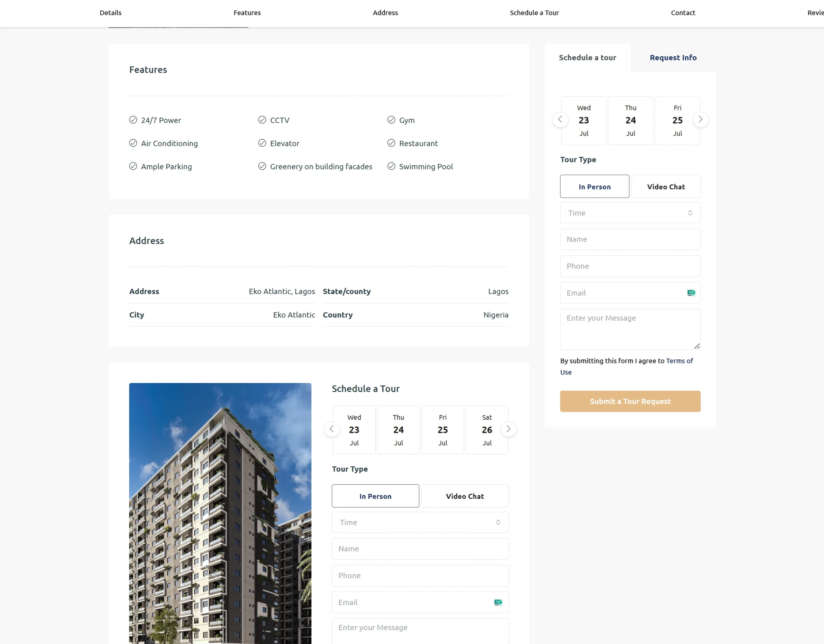This screenshot has height=644, width=824.
Task: Select Video Chat tour type in sidebar
Action: click(x=666, y=186)
